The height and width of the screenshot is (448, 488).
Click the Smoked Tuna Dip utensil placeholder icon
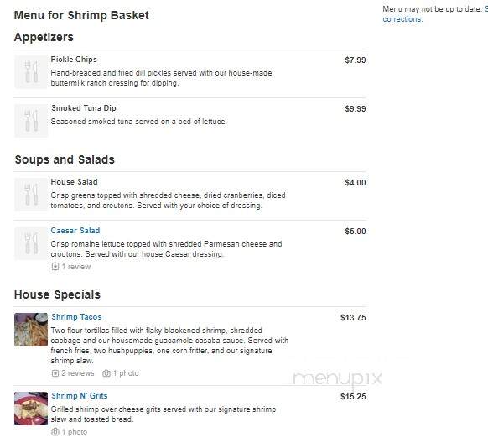[x=31, y=121]
